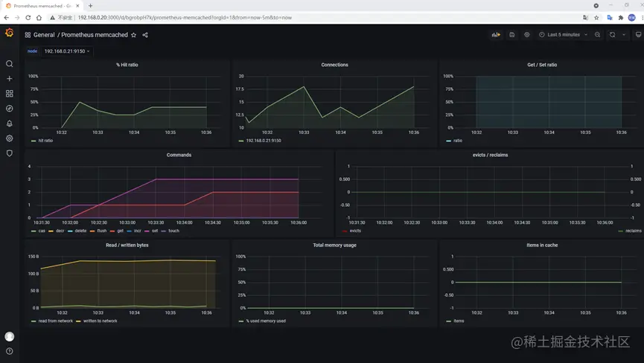Bookmark the page with the star icon
This screenshot has width=644, height=363.
(x=596, y=18)
